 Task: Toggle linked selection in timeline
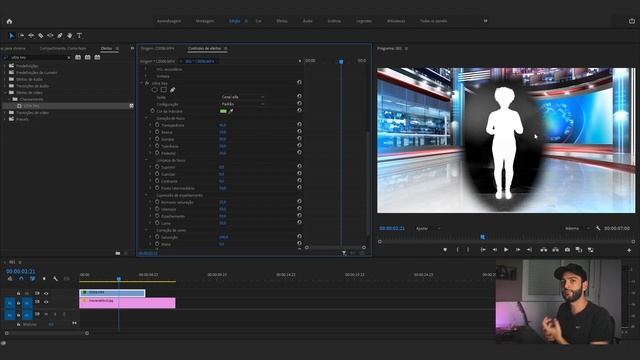coord(32,279)
